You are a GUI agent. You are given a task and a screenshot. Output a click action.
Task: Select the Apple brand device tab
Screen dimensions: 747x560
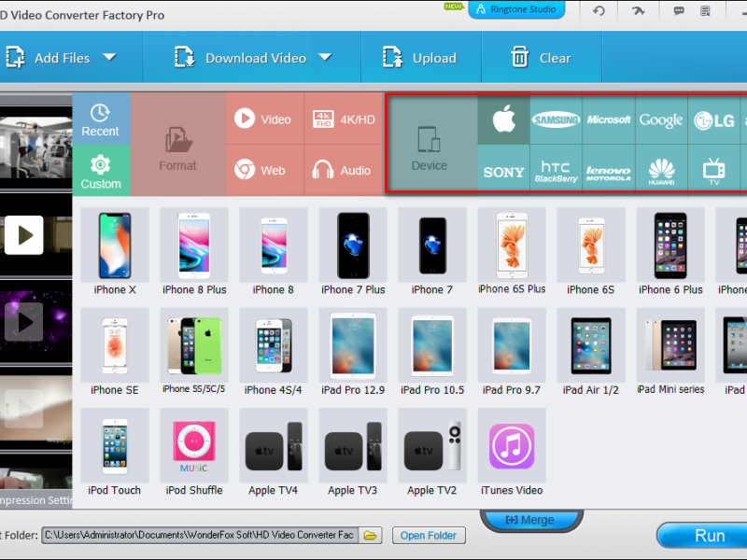coord(503,119)
